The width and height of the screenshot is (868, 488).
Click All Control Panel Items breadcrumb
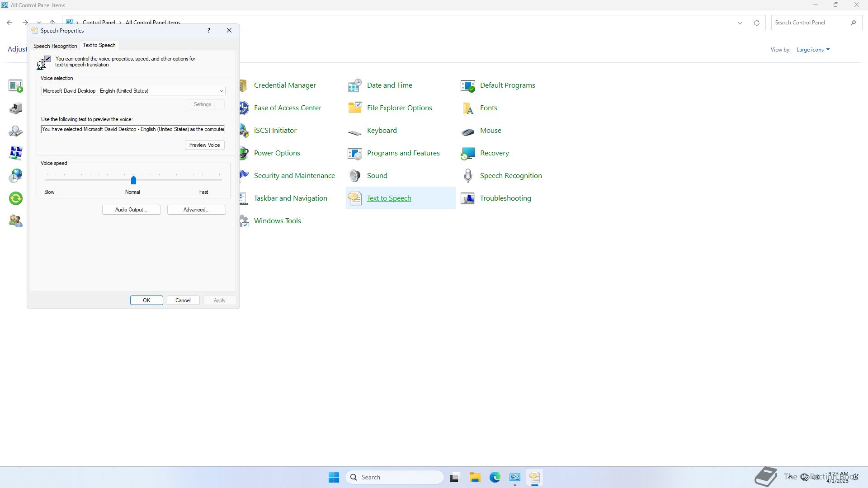coord(153,22)
